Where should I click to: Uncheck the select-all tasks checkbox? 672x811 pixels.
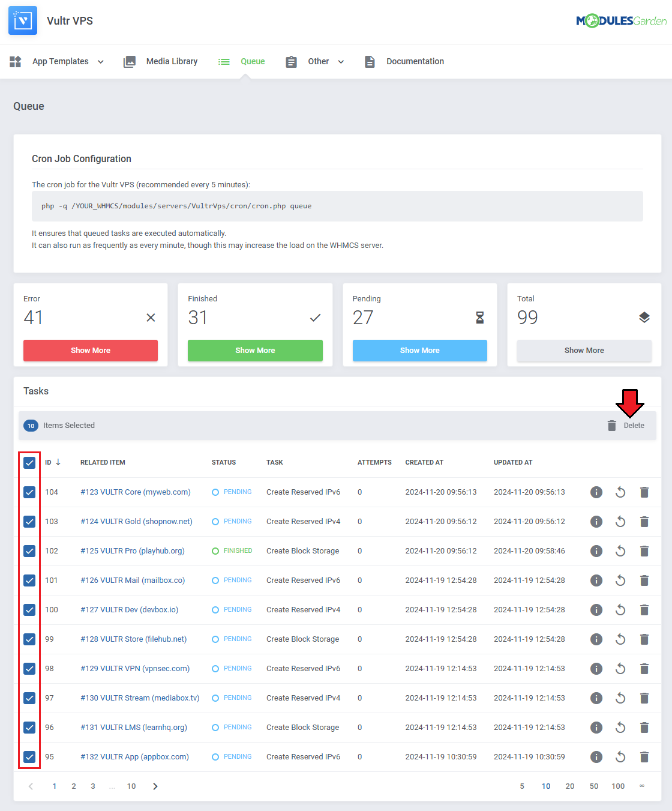(29, 463)
